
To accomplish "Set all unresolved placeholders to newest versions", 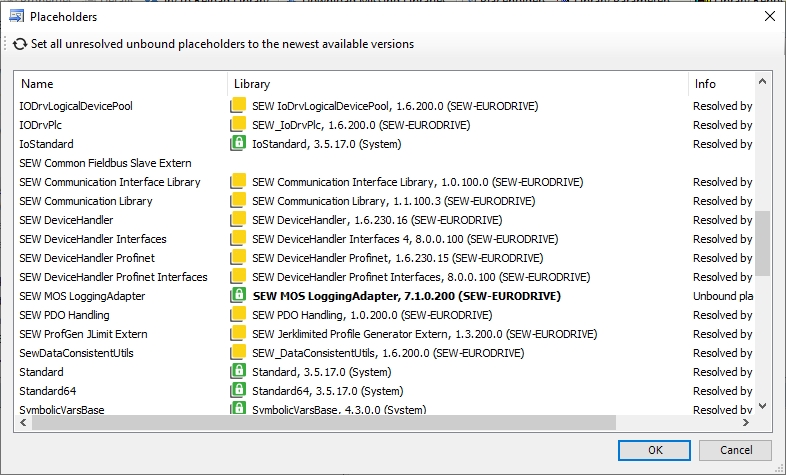I will click(222, 44).
